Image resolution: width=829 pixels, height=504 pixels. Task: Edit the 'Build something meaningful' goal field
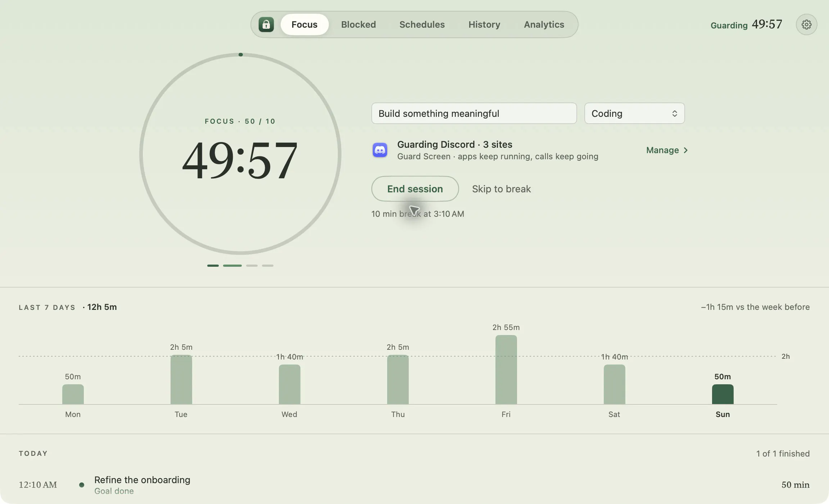pyautogui.click(x=474, y=114)
